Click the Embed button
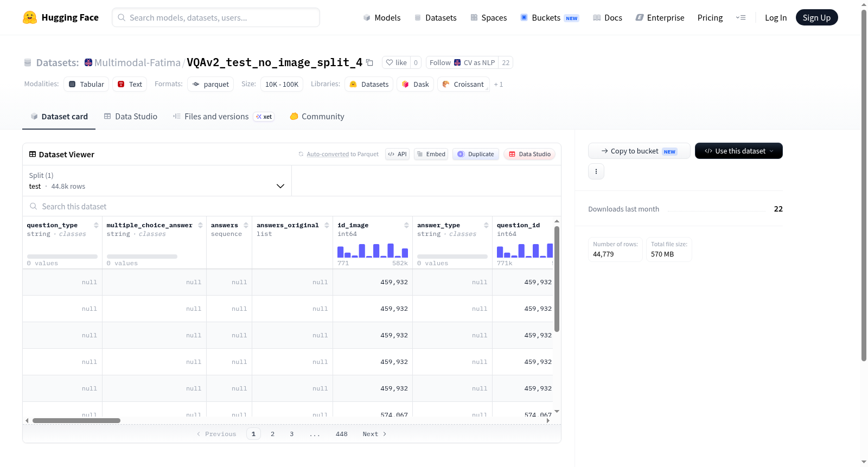Image resolution: width=868 pixels, height=467 pixels. click(x=431, y=154)
